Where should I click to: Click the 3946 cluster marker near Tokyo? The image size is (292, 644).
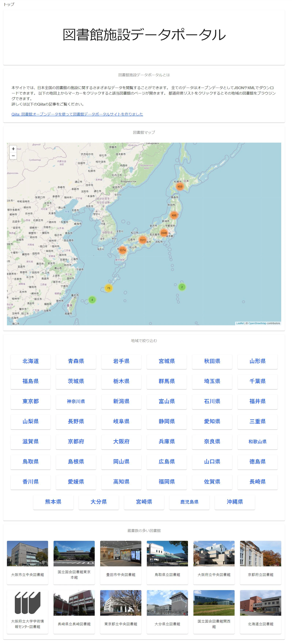(x=164, y=233)
